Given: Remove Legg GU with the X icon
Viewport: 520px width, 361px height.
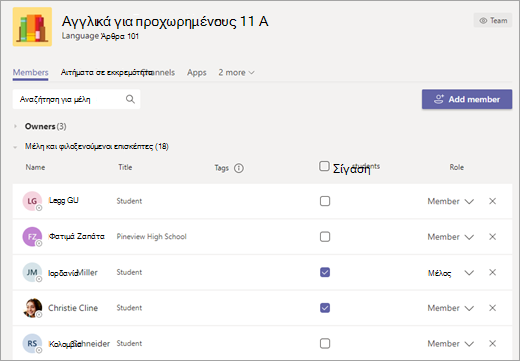Looking at the screenshot, I should (492, 201).
